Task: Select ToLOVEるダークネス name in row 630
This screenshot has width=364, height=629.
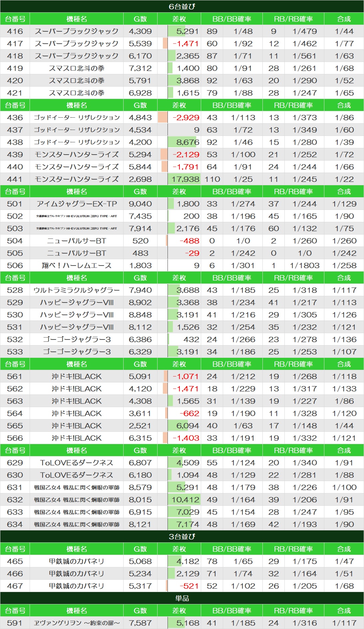Action: pos(77,475)
